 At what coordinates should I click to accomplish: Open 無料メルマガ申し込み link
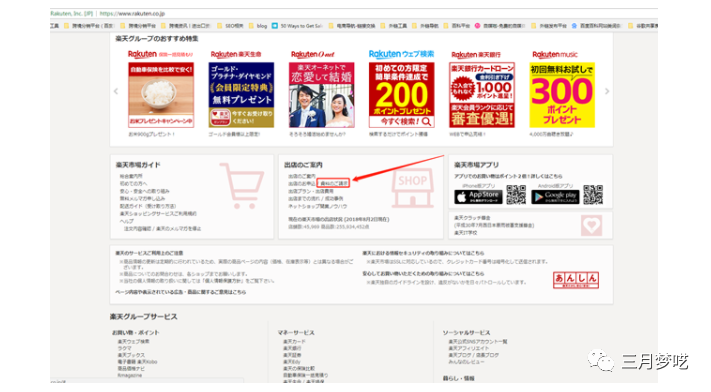point(142,198)
